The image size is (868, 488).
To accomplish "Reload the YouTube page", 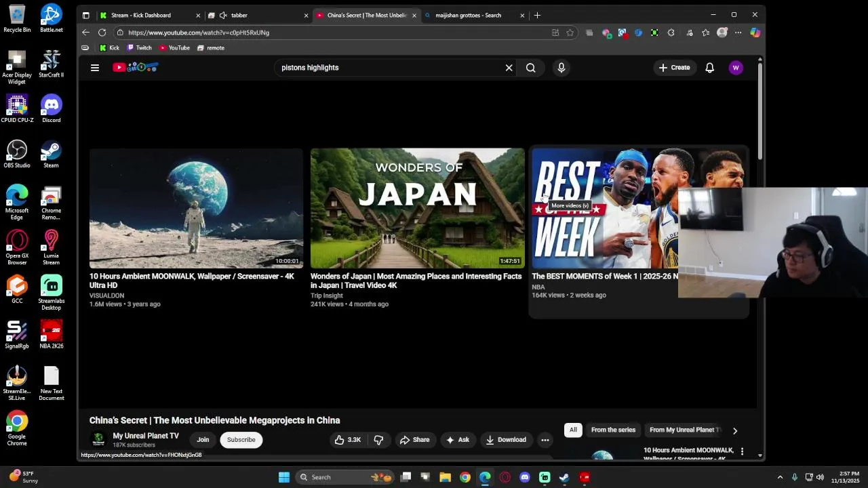I will pyautogui.click(x=102, y=33).
